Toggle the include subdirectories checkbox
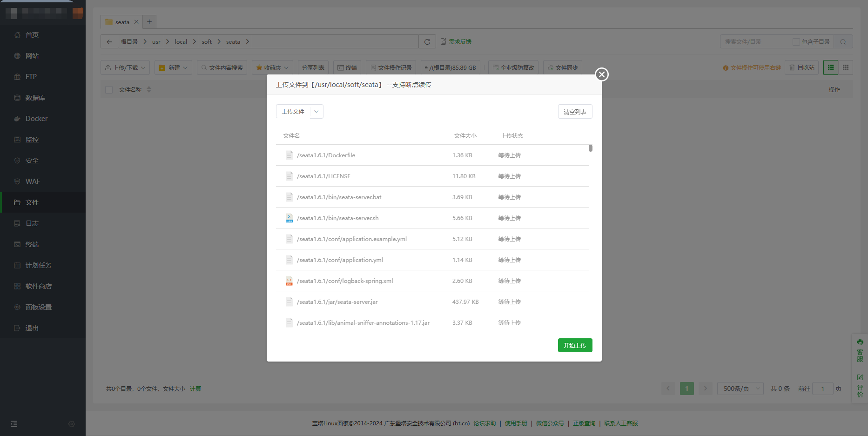 point(796,42)
